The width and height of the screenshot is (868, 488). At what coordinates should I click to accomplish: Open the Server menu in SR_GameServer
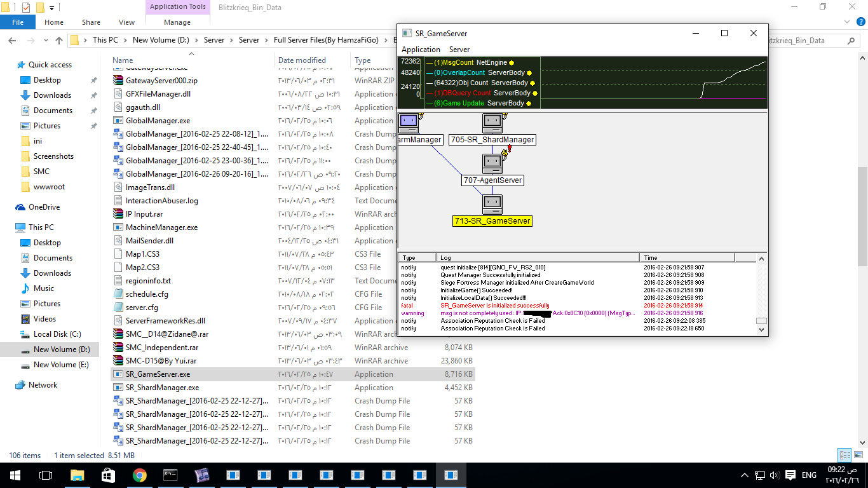tap(459, 49)
